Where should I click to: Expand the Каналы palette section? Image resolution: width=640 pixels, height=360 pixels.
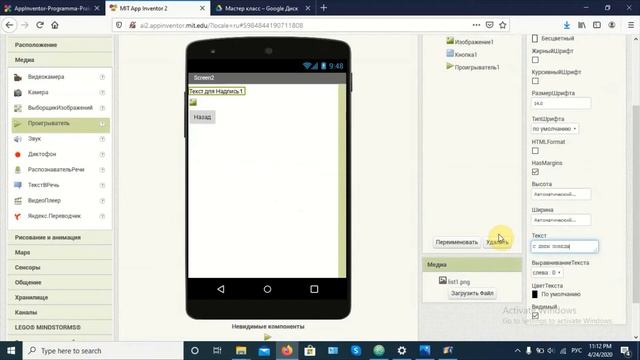(60, 312)
